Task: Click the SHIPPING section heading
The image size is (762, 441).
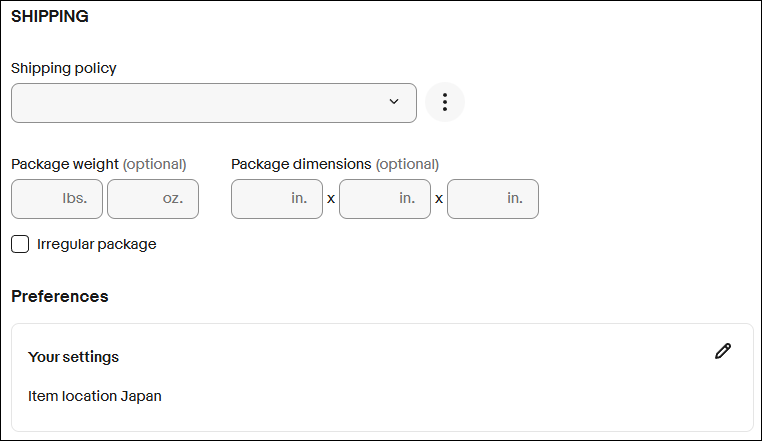Action: (50, 17)
